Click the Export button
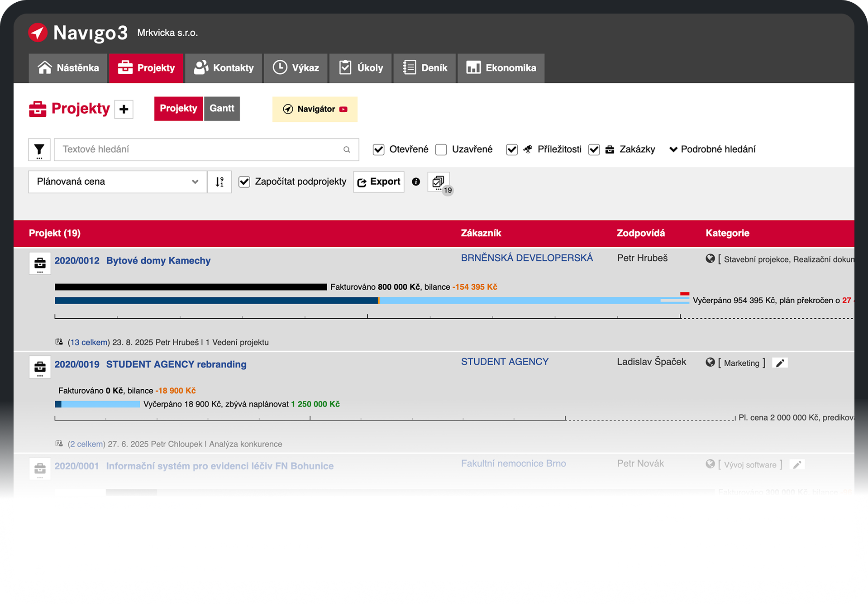This screenshot has width=868, height=612. (x=379, y=182)
